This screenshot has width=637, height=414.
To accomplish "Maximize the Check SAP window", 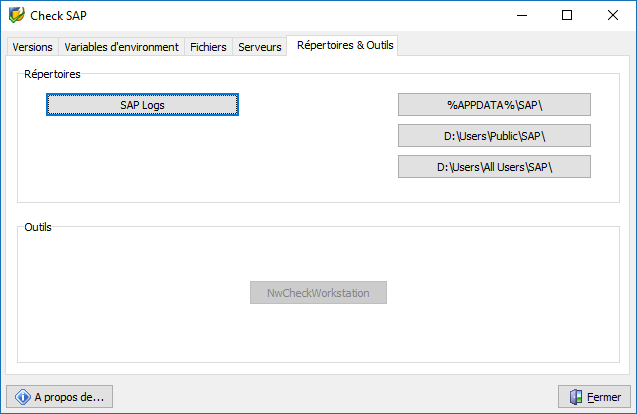I will pyautogui.click(x=567, y=15).
